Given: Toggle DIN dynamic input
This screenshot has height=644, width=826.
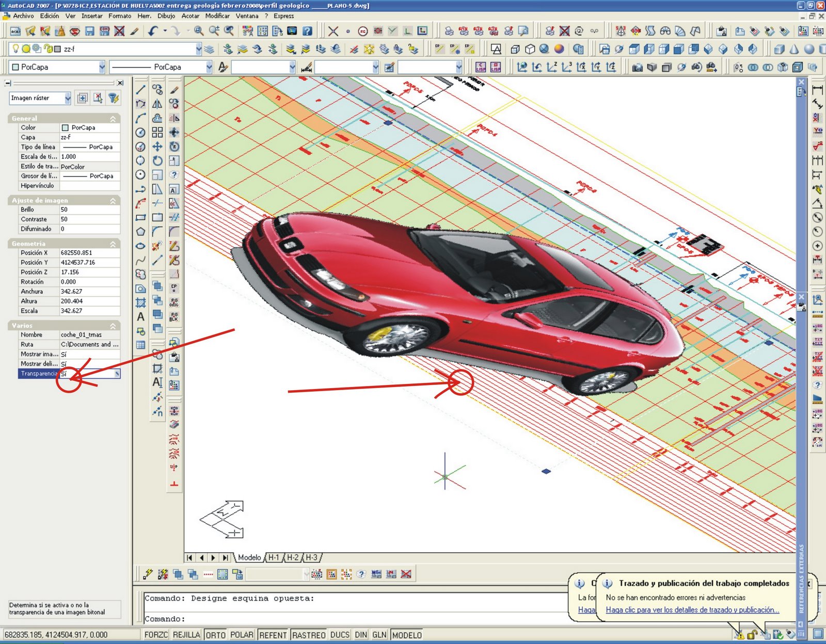Looking at the screenshot, I should [x=361, y=635].
